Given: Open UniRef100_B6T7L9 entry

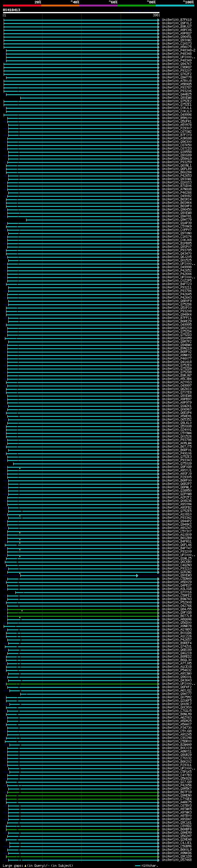Looking at the screenshot, I should 177,616.
